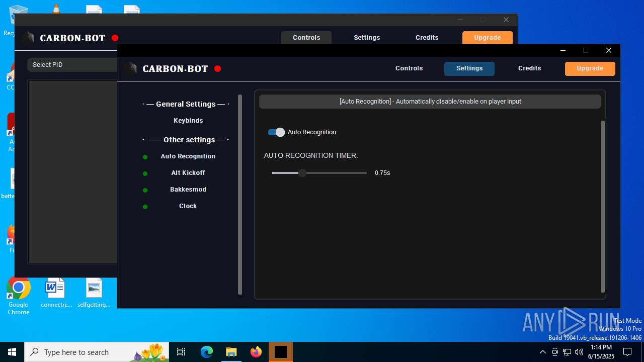Open Microsoft Edge from taskbar

(x=207, y=352)
